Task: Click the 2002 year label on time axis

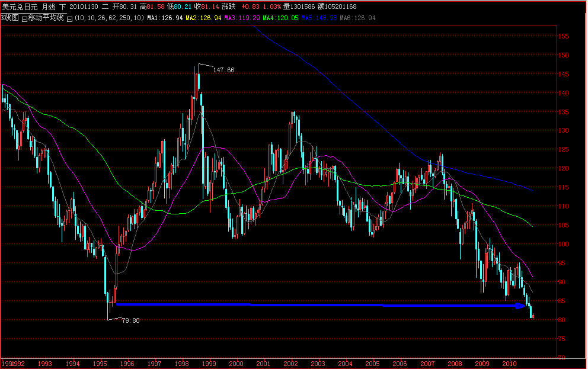Action: point(290,364)
